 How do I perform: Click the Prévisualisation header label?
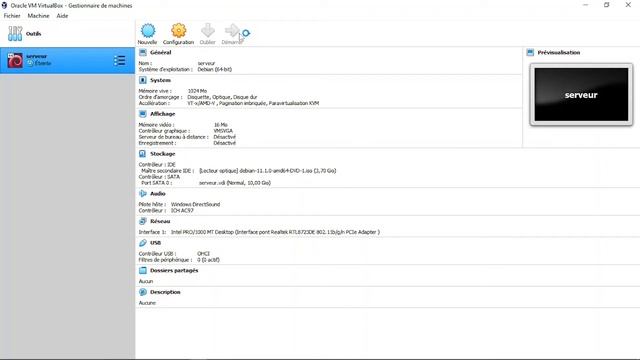point(559,52)
